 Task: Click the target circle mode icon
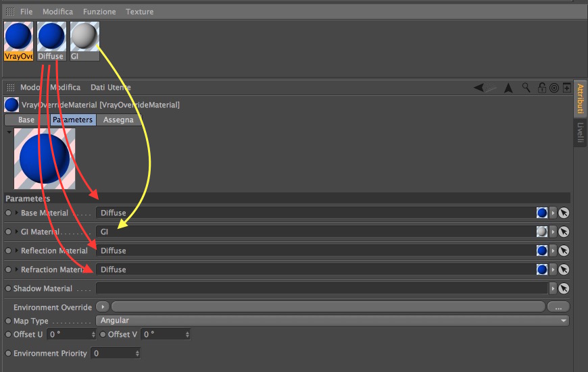click(x=554, y=88)
